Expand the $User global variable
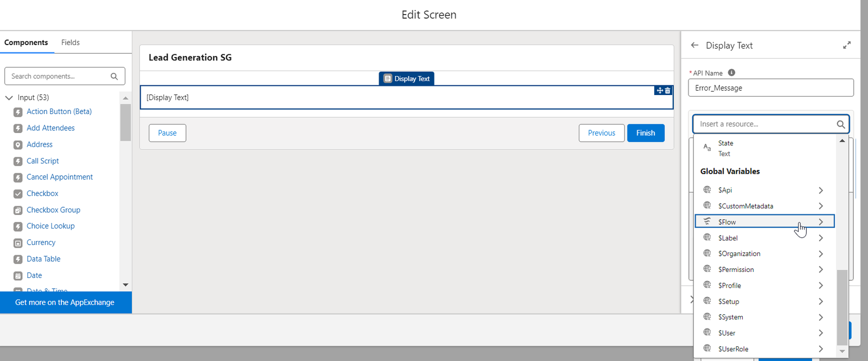 (820, 333)
